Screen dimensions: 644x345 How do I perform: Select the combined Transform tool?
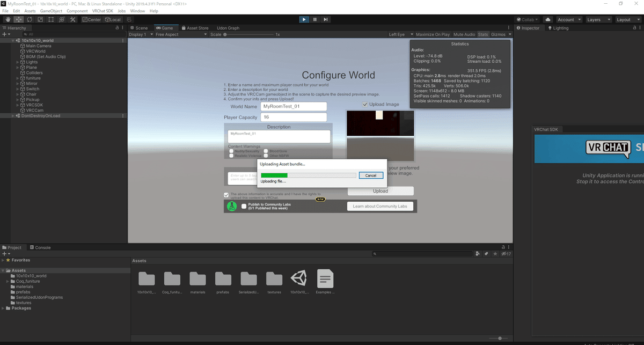coord(62,20)
